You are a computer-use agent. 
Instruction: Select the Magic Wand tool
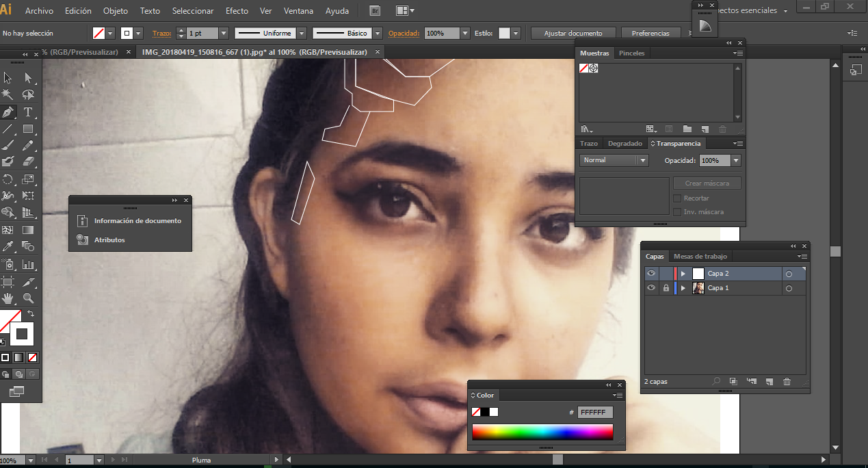(8, 94)
